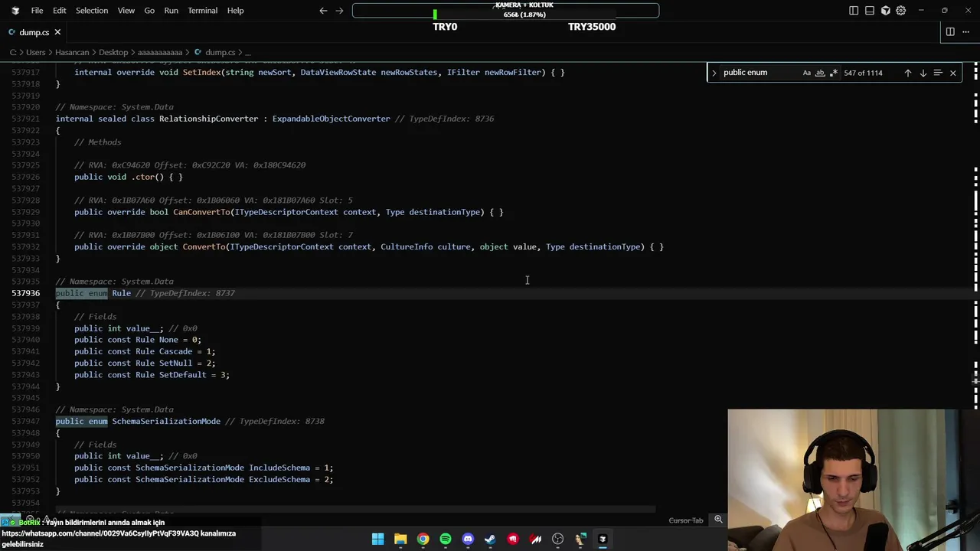Click the aaaaaaaaaaa breadcrumb folder

[160, 53]
